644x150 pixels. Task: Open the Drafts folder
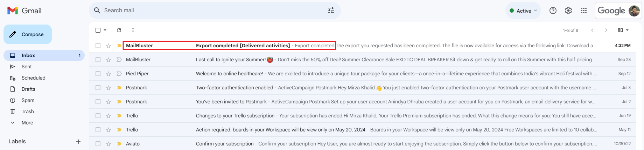click(x=28, y=89)
